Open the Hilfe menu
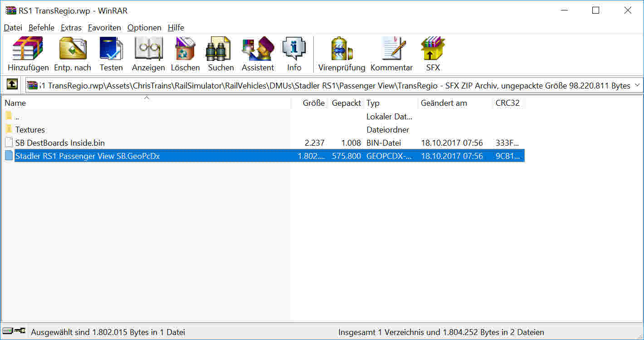The image size is (644, 340). [x=176, y=28]
